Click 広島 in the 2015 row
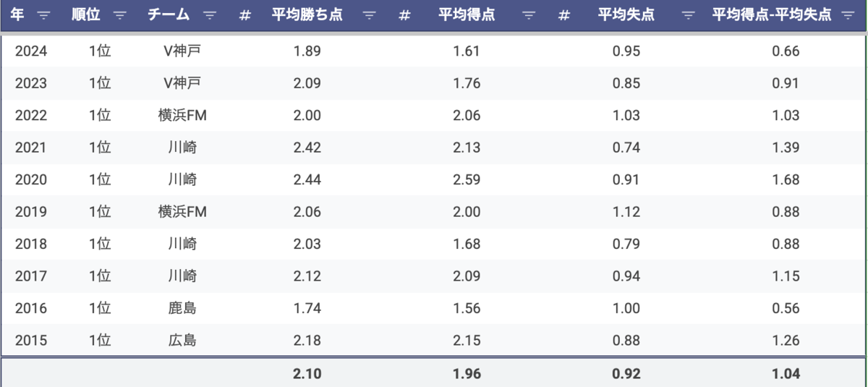The height and width of the screenshot is (387, 868). point(182,340)
